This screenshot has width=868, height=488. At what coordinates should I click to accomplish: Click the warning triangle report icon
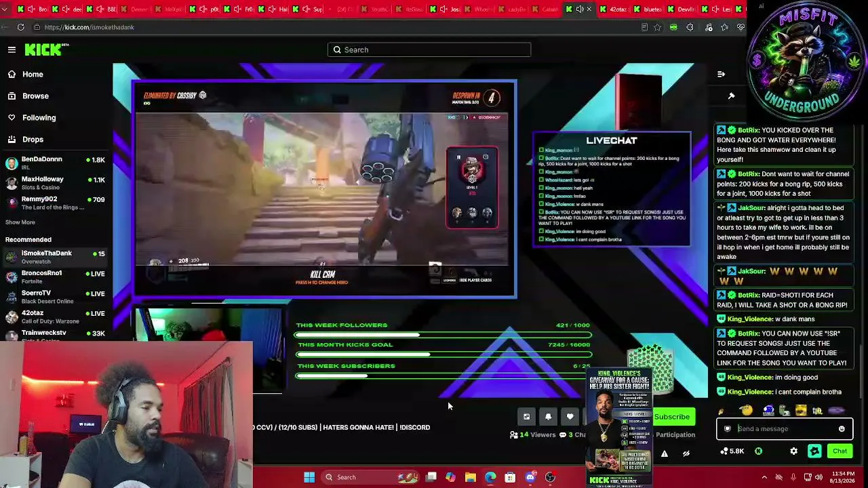point(665,454)
